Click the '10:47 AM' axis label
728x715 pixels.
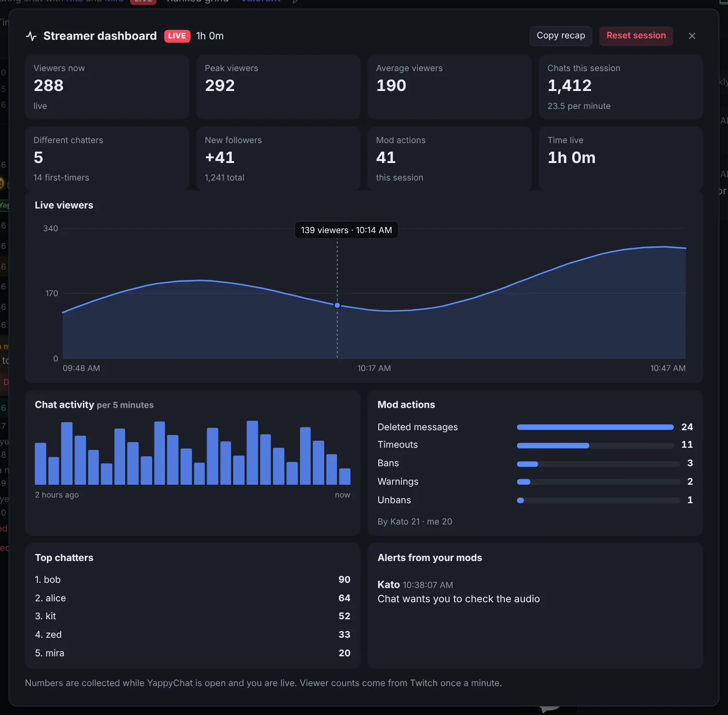click(668, 368)
